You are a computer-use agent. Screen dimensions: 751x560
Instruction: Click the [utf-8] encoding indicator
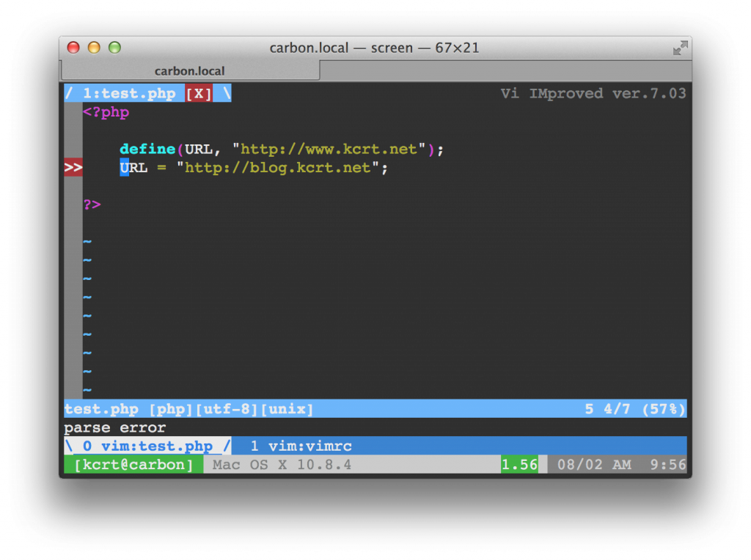point(227,409)
